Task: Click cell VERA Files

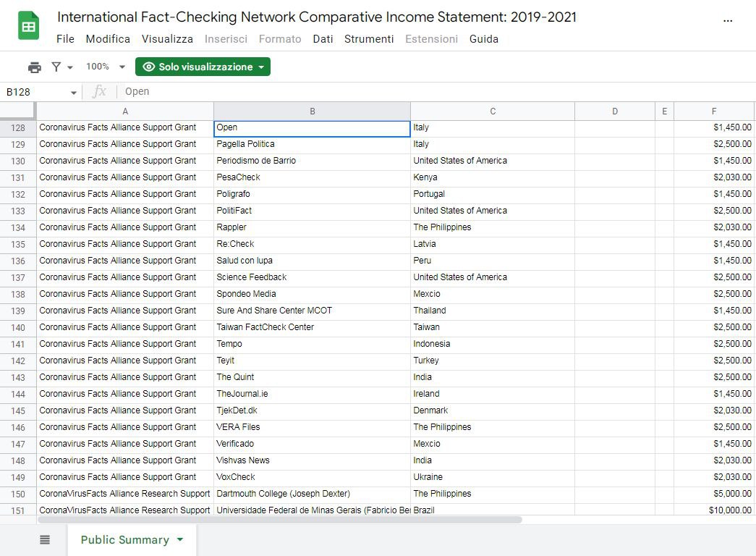Action: (312, 427)
